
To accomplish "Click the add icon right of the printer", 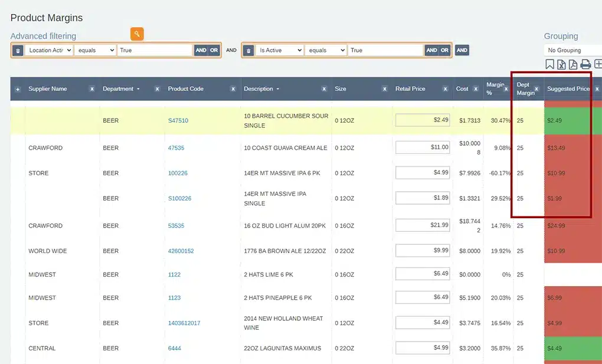I will point(599,64).
